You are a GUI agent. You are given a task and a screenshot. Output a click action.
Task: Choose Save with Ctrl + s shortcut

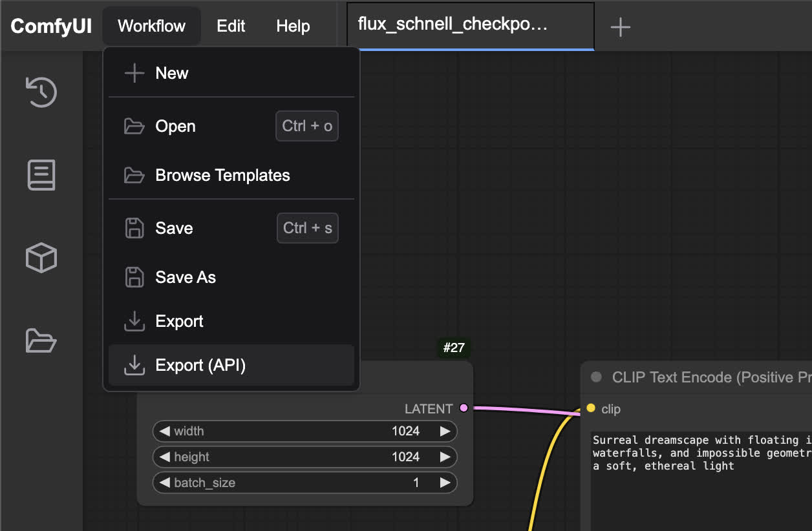coord(231,228)
